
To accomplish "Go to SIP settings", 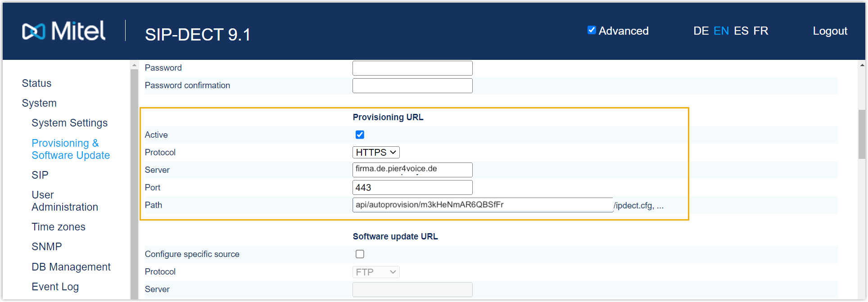I will (40, 175).
